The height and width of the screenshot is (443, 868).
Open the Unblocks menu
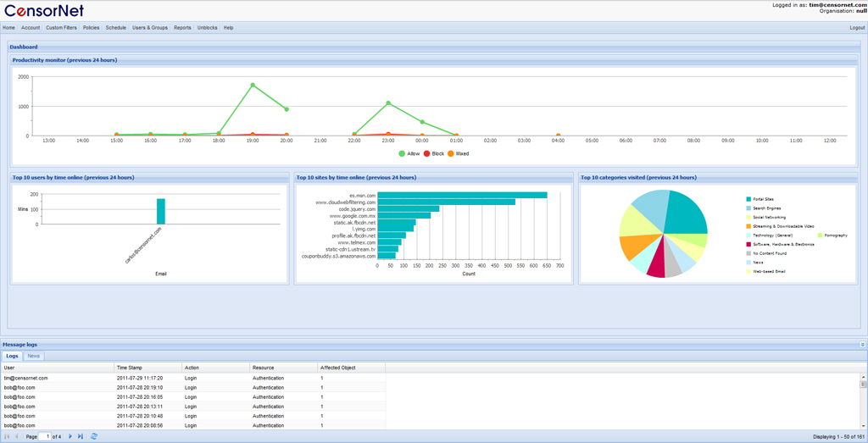(208, 28)
